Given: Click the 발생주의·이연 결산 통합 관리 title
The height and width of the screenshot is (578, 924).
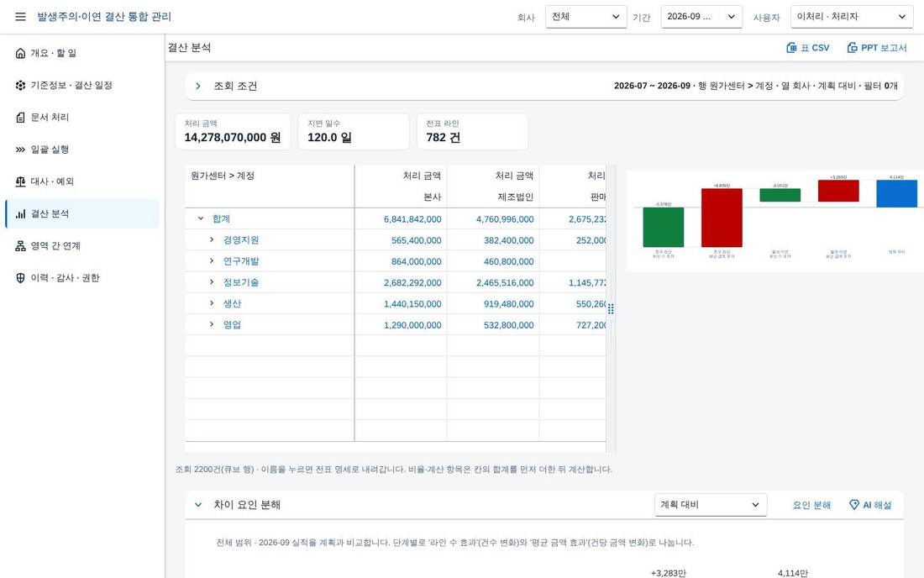Looking at the screenshot, I should pos(104,17).
